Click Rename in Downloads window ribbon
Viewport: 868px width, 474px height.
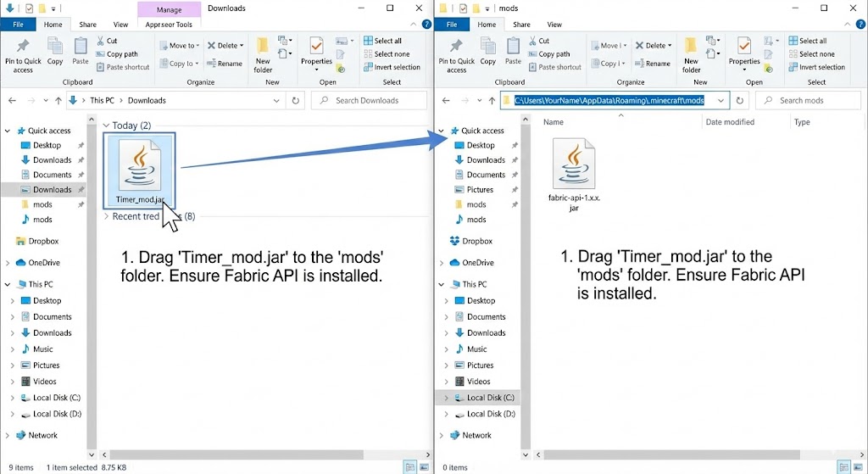click(225, 64)
